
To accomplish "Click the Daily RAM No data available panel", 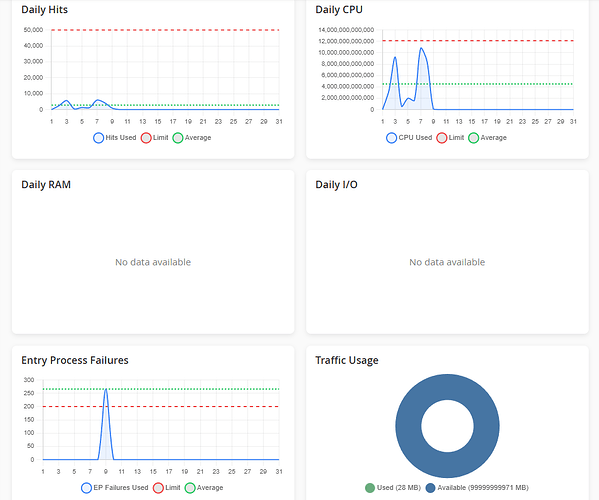I will pyautogui.click(x=153, y=262).
